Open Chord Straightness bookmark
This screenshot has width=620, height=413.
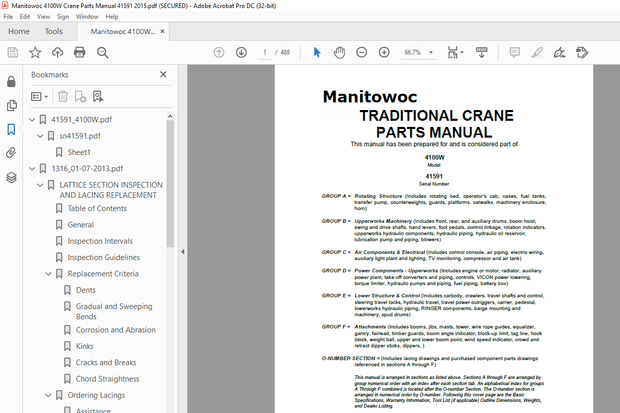click(x=108, y=379)
